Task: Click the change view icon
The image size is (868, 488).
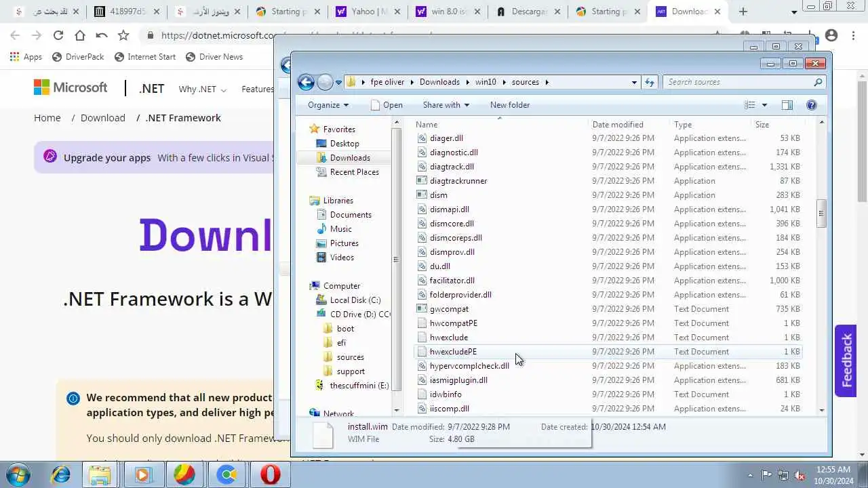Action: click(x=750, y=105)
